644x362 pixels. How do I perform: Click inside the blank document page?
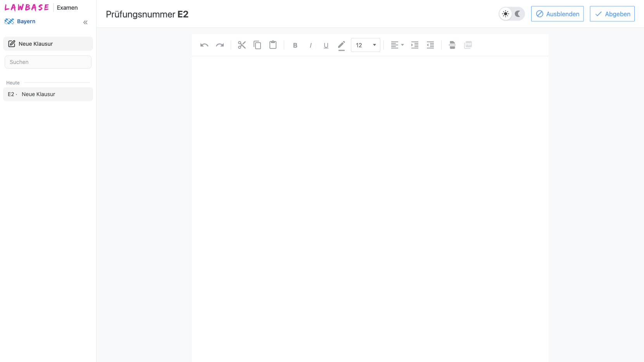coord(370,209)
